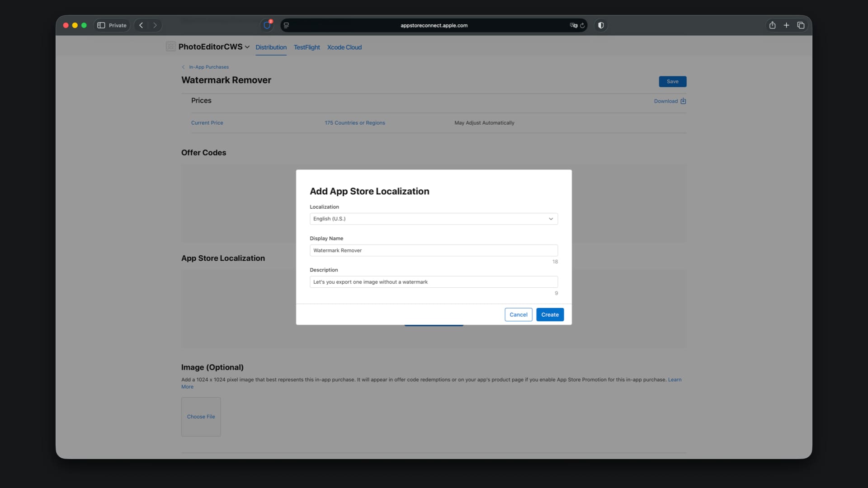Click the Description text field

tap(433, 282)
